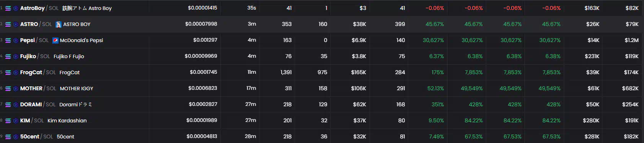The width and height of the screenshot is (644, 143).
Task: Click the DEX icon beside ASTRO ticker
Action: [16, 24]
